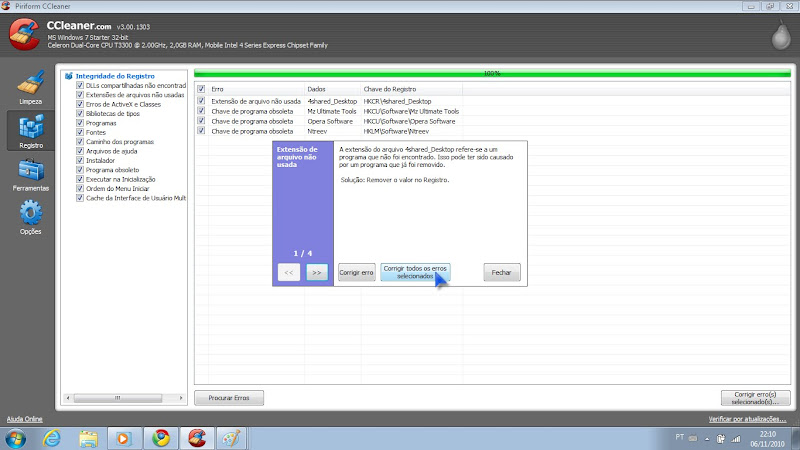
Task: Open the Ajuda Online link
Action: [x=24, y=419]
